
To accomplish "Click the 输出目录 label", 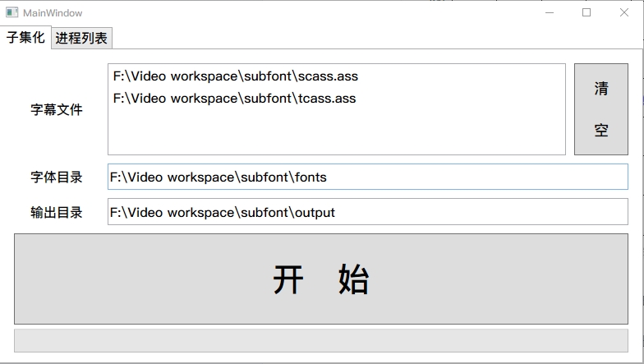I will coord(57,212).
